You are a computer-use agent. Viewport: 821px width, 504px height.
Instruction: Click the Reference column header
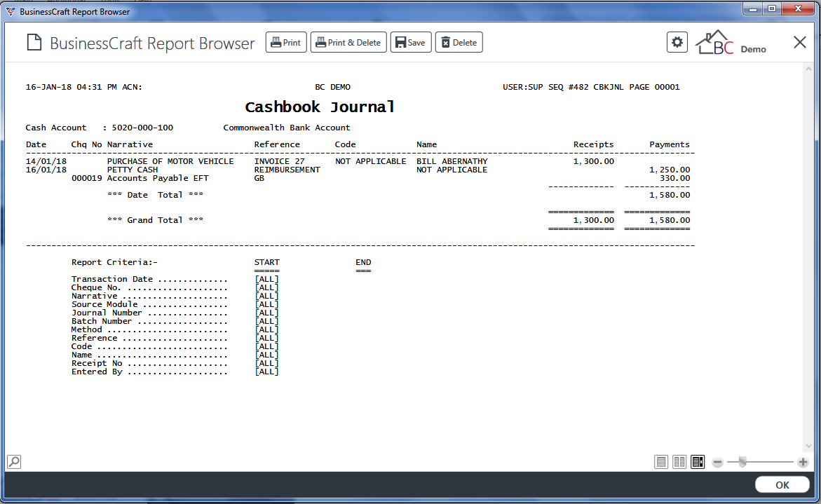[x=277, y=144]
